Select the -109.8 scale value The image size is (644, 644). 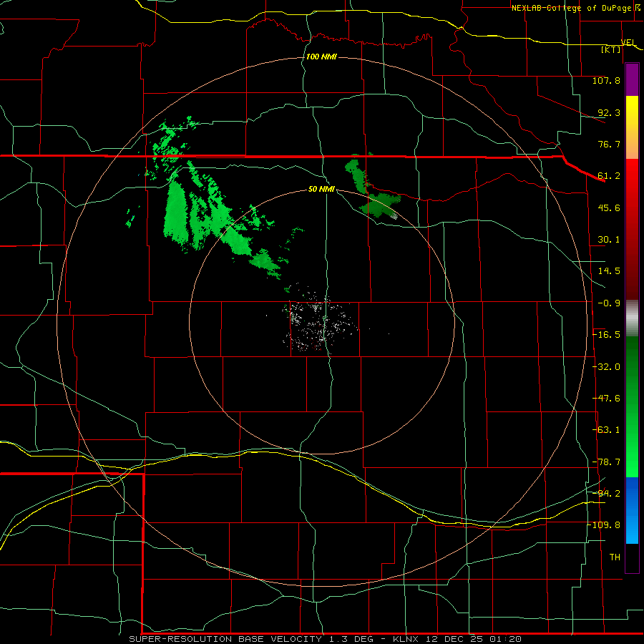[x=603, y=525]
